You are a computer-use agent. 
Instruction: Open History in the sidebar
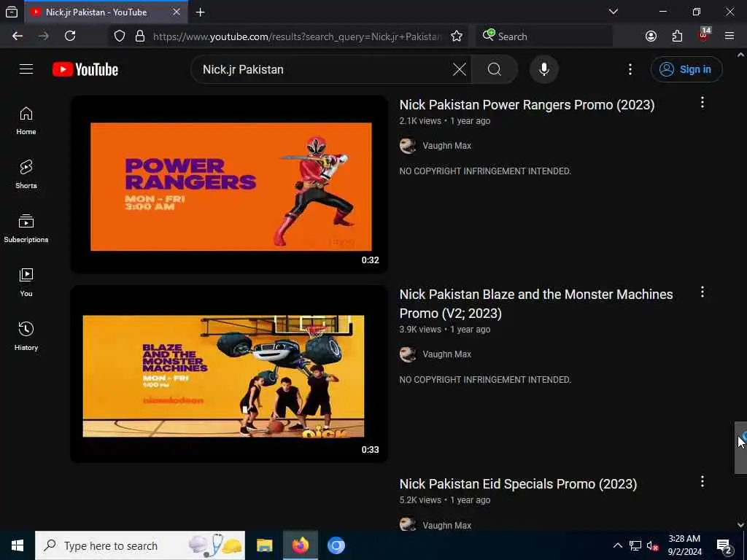[x=26, y=336]
